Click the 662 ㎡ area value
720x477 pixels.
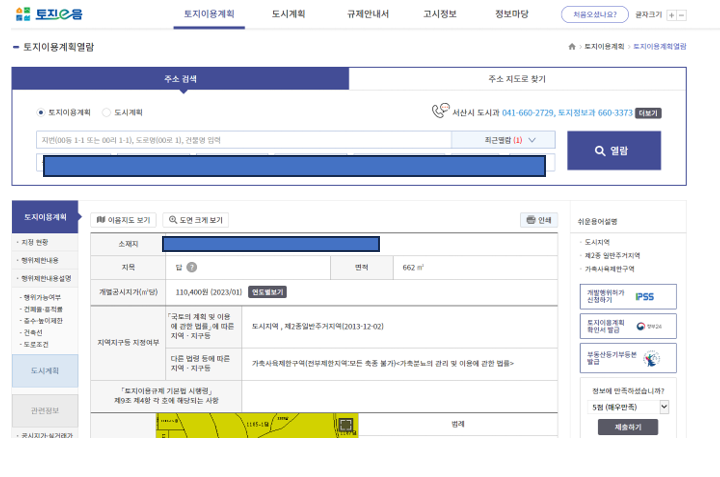(413, 267)
